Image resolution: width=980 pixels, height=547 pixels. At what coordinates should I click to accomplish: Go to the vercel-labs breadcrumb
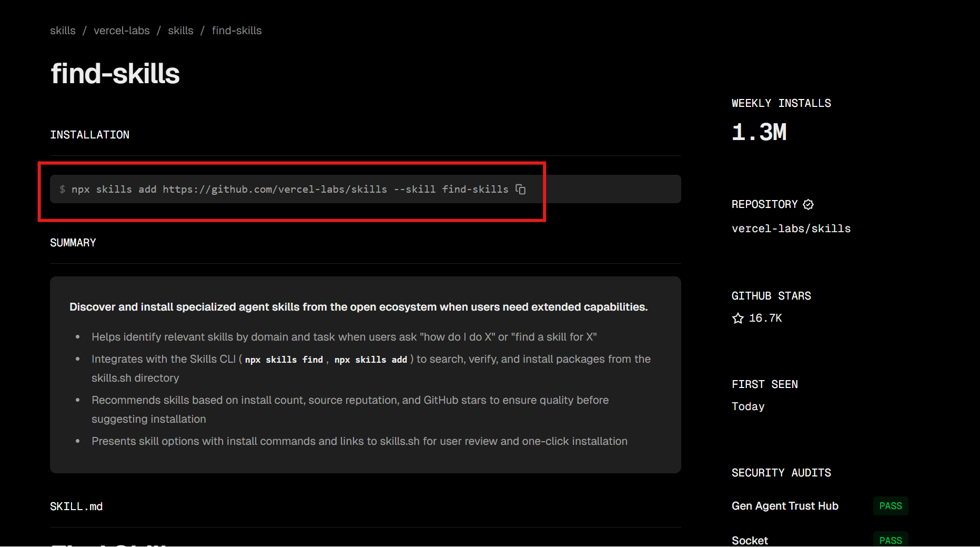point(122,31)
